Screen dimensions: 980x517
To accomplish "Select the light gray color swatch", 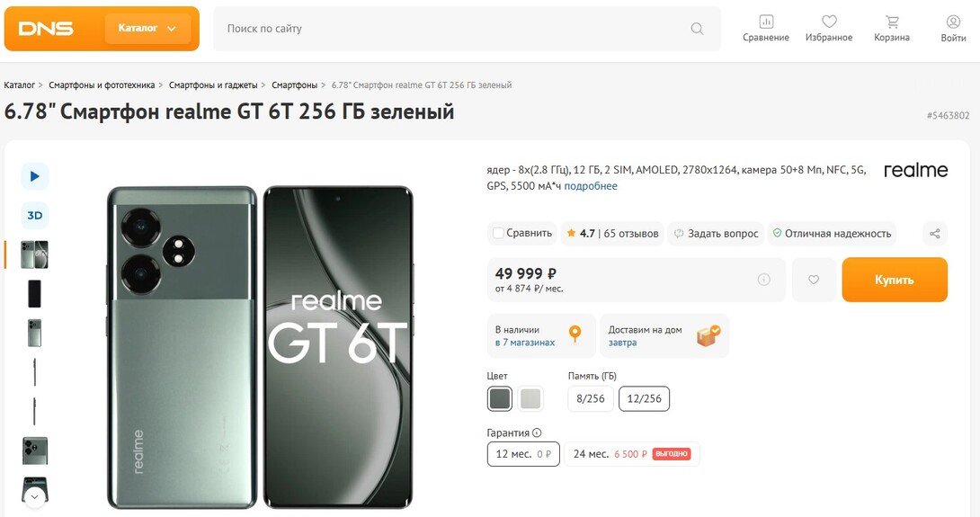I will pyautogui.click(x=530, y=399).
